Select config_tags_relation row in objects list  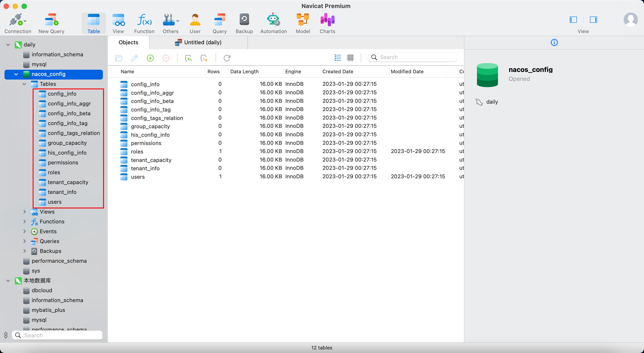[x=286, y=118]
